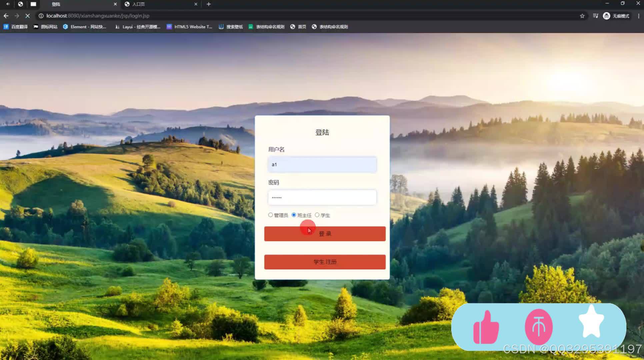
Task: Open the Element bookmark
Action: coord(85,27)
